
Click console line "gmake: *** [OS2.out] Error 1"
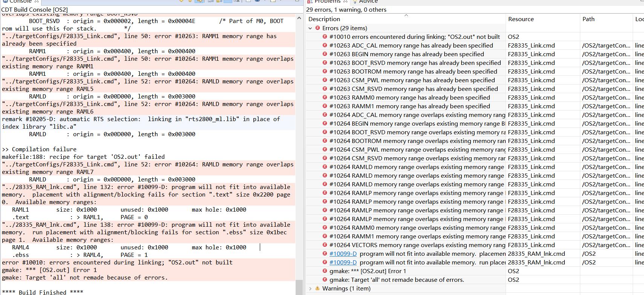click(49, 270)
